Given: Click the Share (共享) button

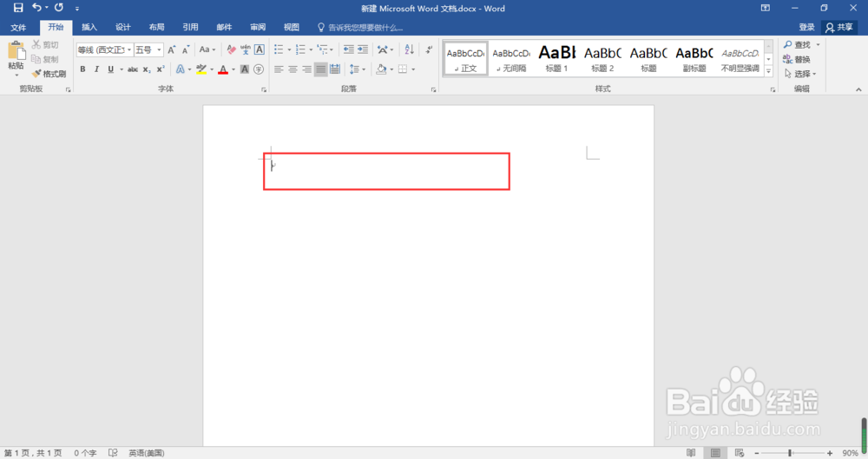Looking at the screenshot, I should pos(839,27).
